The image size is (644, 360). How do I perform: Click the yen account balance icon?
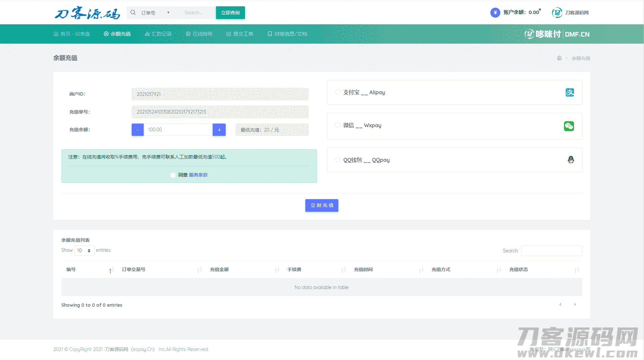495,13
